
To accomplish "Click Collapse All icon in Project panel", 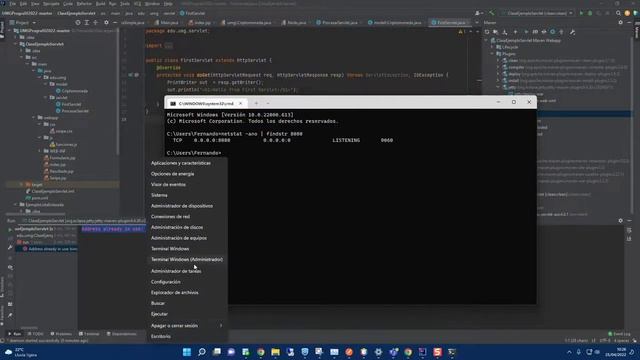I will (96, 22).
